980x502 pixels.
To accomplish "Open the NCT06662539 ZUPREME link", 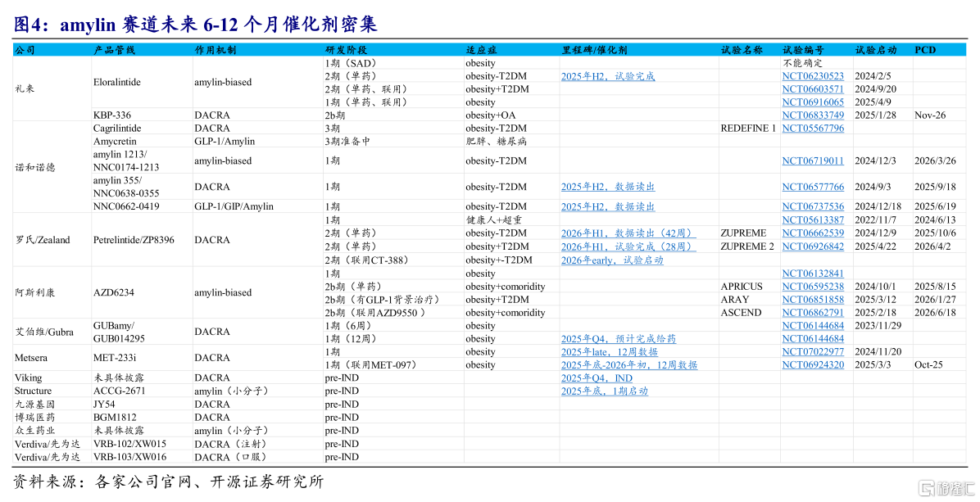I will tap(813, 233).
